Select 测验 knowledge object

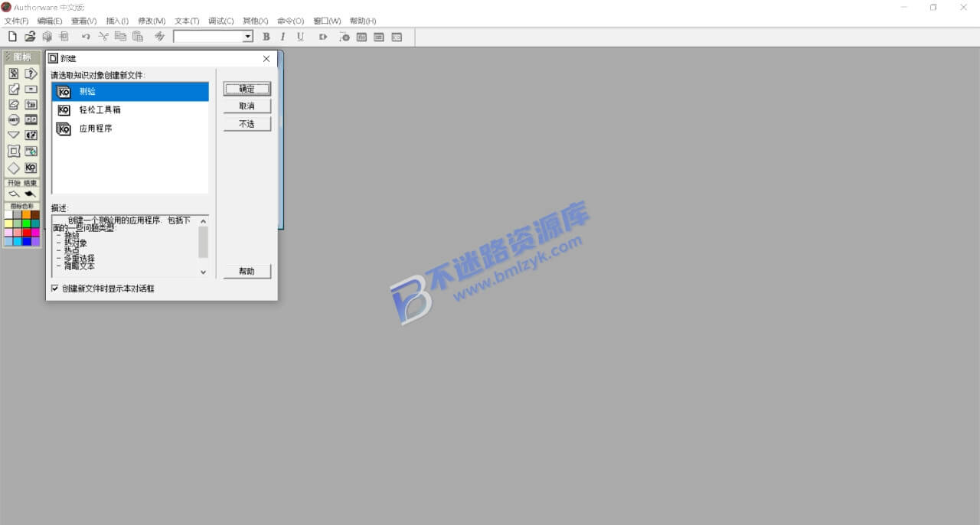coord(130,92)
